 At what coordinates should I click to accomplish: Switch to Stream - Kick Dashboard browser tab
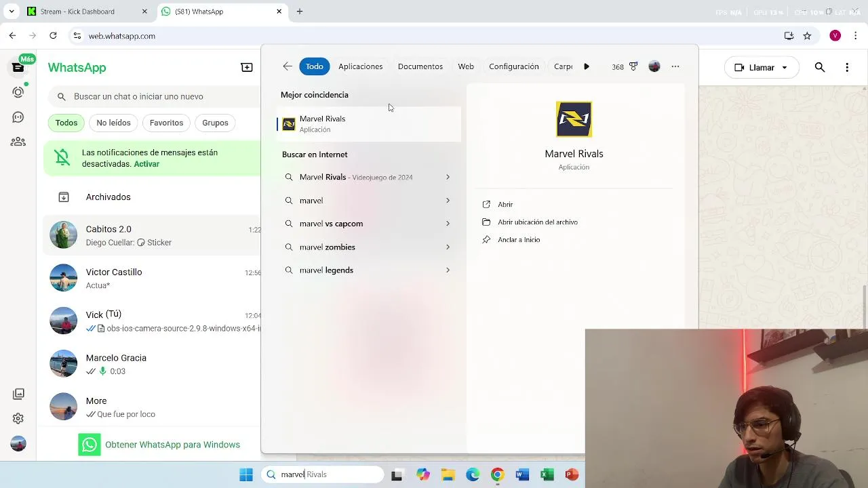(x=87, y=12)
